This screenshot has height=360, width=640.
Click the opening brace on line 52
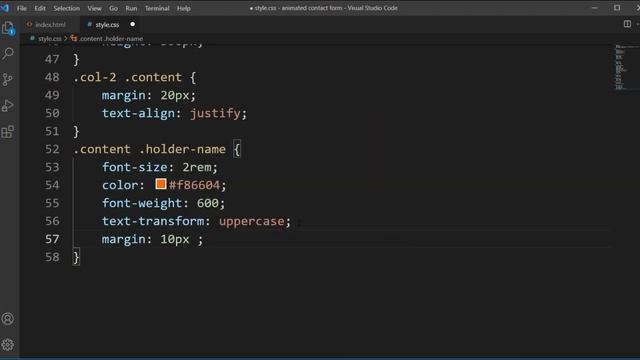tap(237, 149)
